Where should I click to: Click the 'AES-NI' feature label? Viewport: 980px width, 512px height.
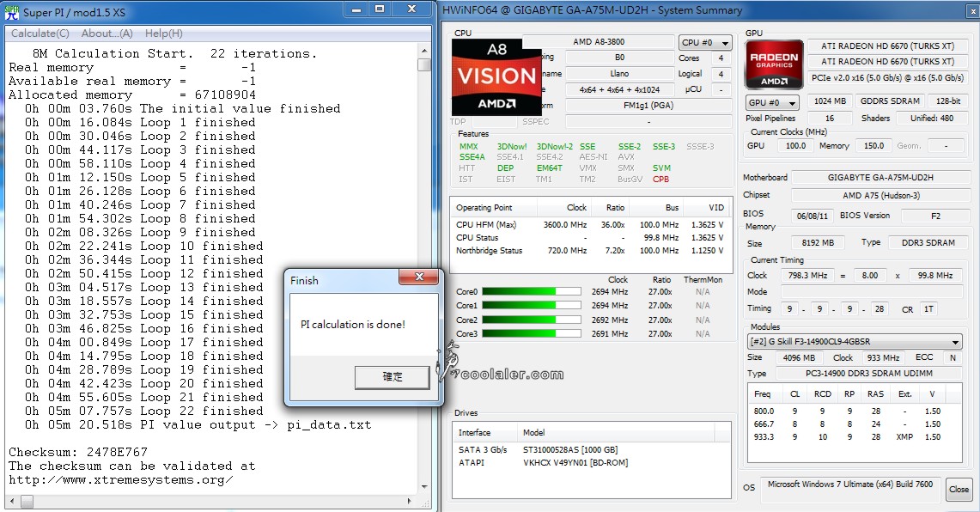coord(593,157)
